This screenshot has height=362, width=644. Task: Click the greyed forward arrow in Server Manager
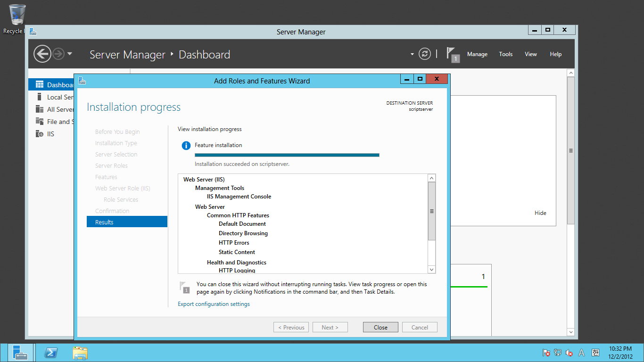(x=58, y=54)
